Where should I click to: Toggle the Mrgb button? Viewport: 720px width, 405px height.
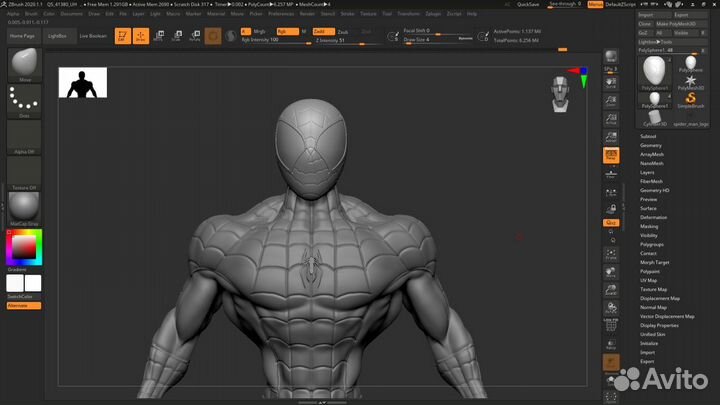click(x=259, y=31)
